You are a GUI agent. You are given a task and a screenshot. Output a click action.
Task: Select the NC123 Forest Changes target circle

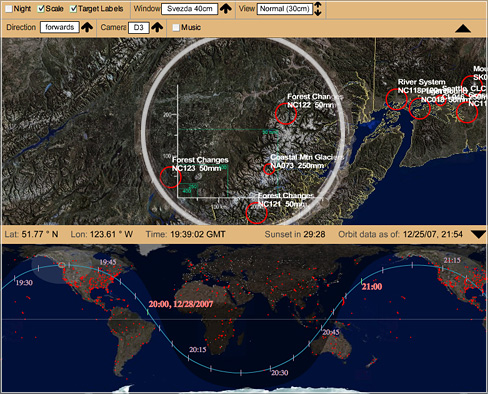pos(171,177)
